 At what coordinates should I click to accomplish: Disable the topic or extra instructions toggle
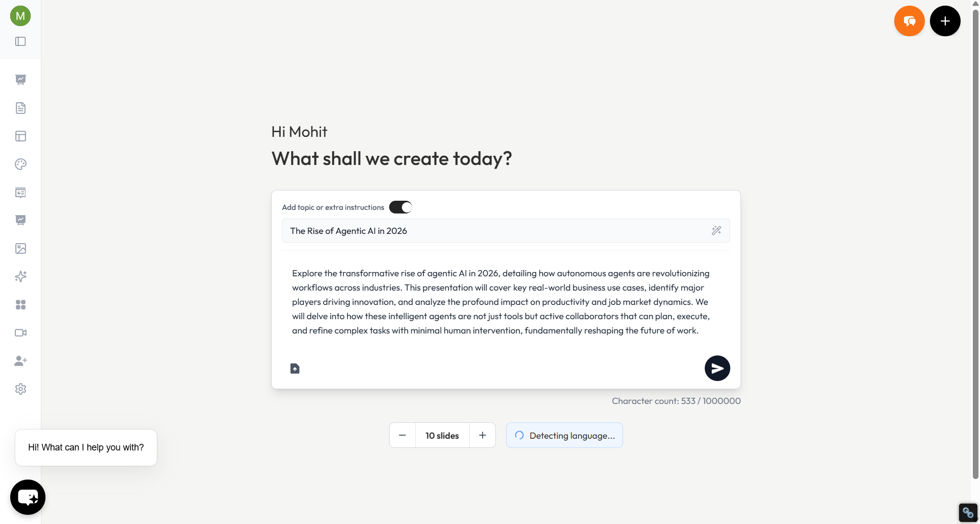point(400,207)
